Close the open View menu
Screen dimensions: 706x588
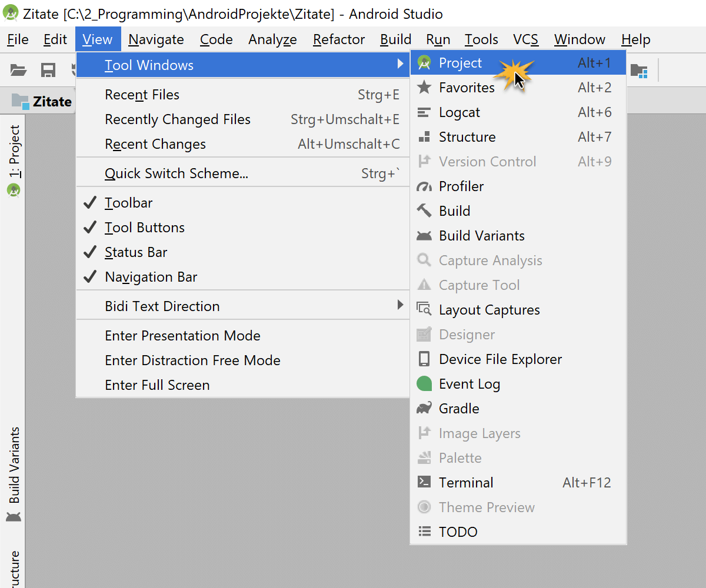98,39
